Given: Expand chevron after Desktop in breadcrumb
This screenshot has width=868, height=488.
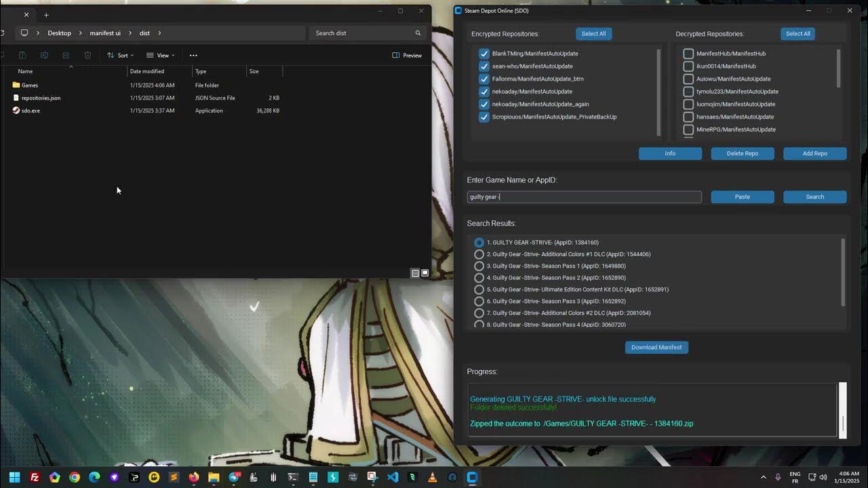Looking at the screenshot, I should pyautogui.click(x=81, y=33).
